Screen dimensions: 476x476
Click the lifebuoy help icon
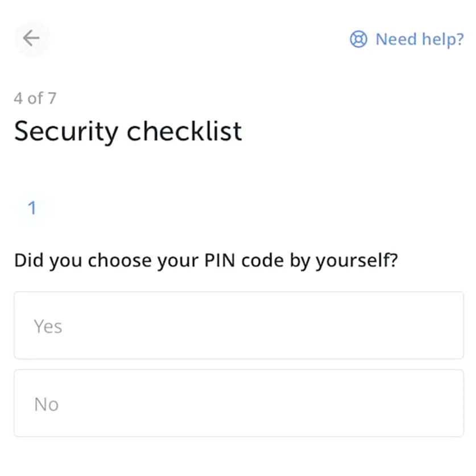click(x=358, y=39)
